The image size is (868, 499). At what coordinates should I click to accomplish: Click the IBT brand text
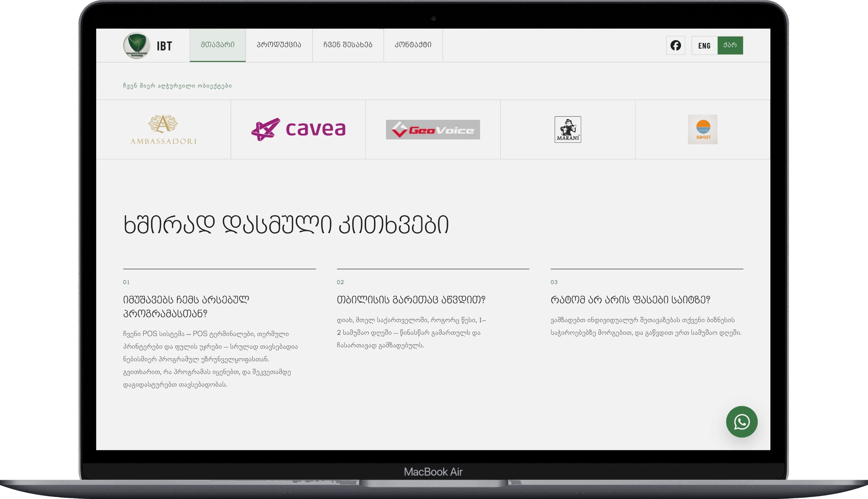pos(164,46)
